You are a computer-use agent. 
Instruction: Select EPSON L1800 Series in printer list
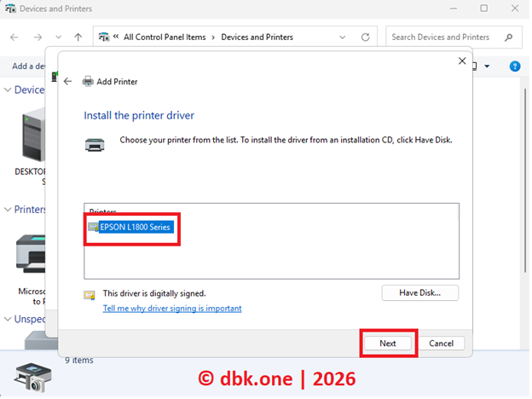pos(135,227)
